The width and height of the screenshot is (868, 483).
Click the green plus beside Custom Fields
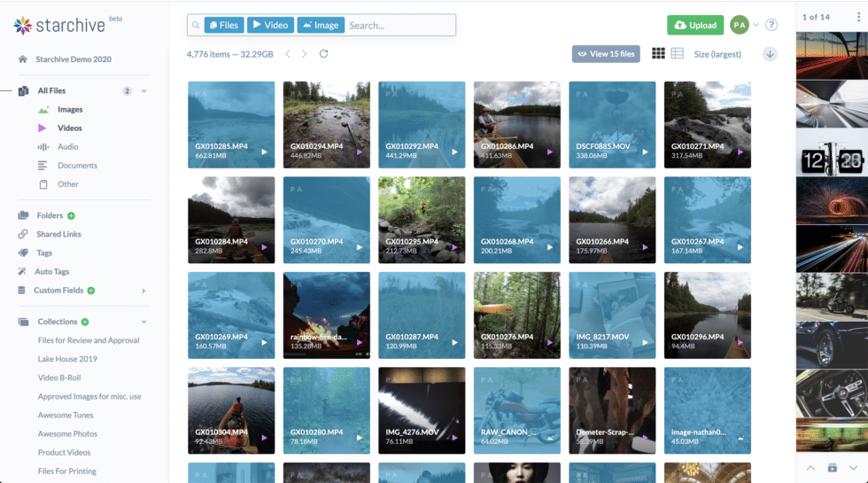click(x=90, y=291)
